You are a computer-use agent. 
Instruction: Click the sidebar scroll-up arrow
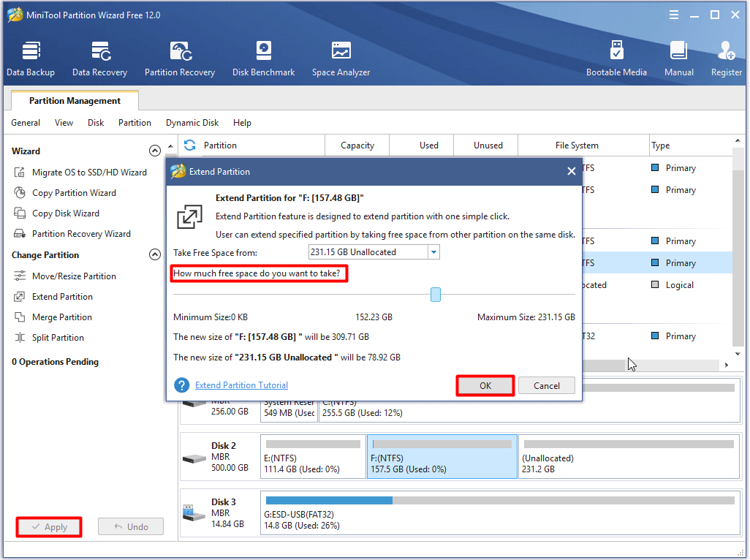coord(170,146)
